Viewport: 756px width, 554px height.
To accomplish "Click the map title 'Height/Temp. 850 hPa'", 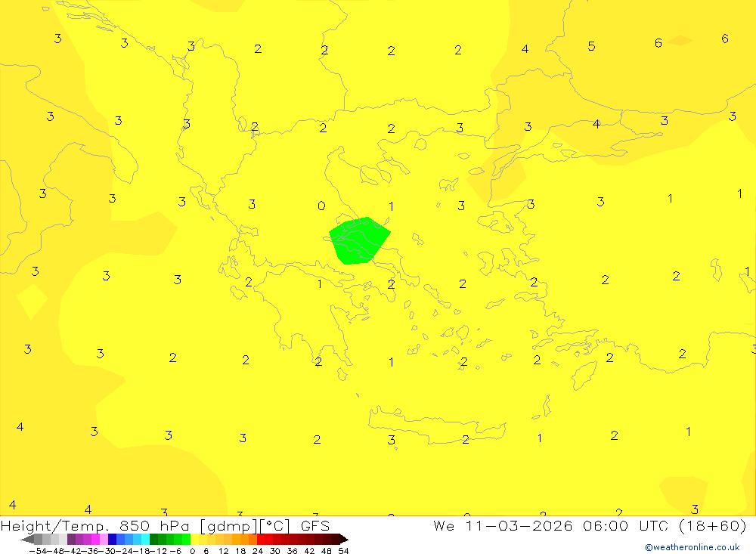I will pyautogui.click(x=94, y=525).
